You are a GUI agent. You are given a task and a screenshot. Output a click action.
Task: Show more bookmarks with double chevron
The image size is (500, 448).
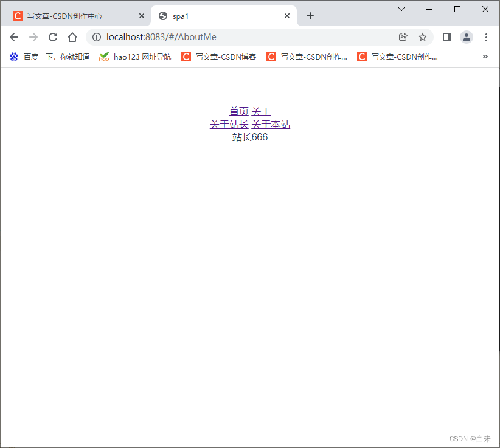(x=485, y=57)
